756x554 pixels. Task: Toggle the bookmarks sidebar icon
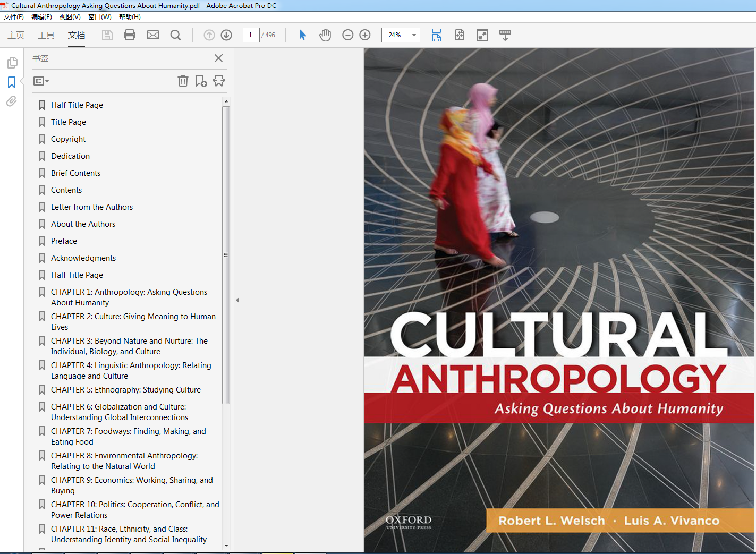click(x=12, y=82)
